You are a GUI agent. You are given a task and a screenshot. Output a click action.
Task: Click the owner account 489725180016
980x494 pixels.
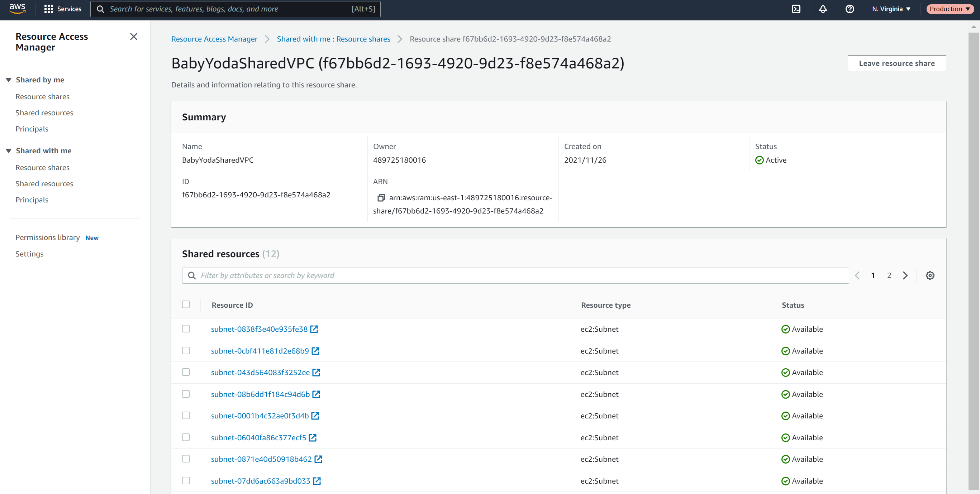pos(399,160)
